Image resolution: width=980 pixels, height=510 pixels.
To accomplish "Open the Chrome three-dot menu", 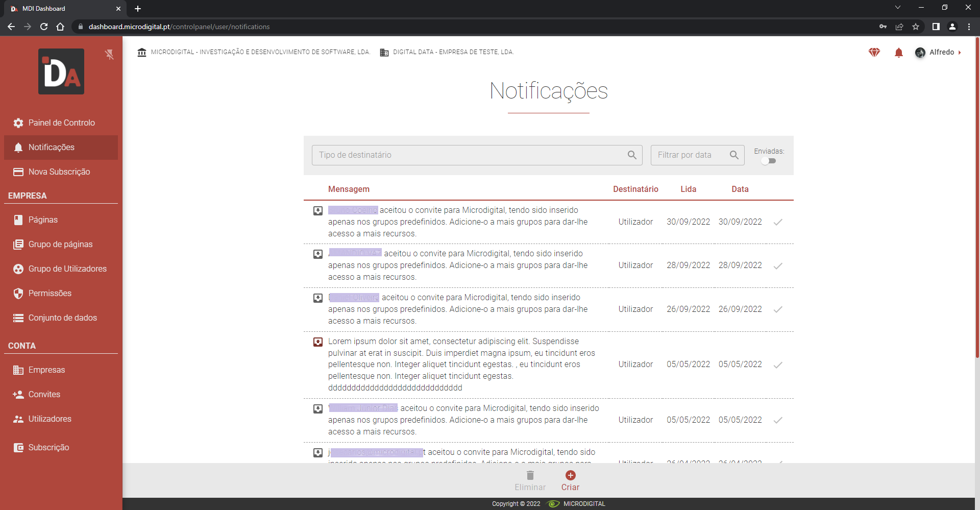I will (x=969, y=27).
